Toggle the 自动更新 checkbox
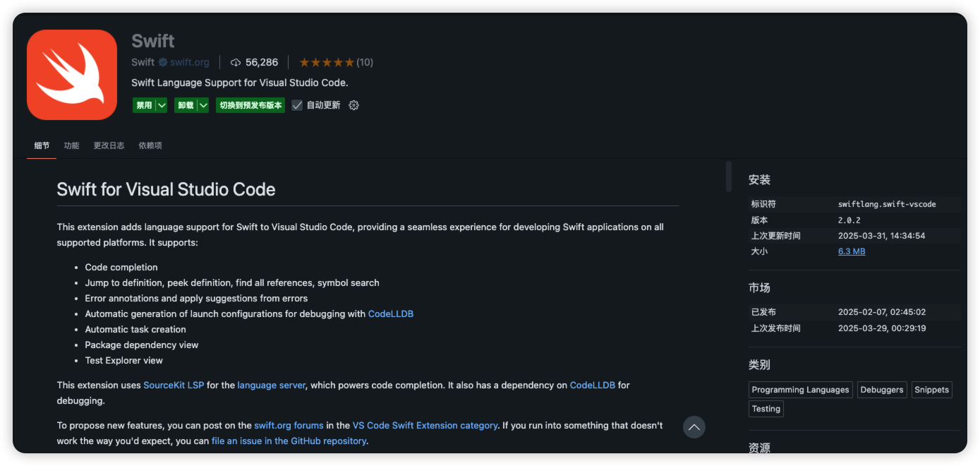Screen dimensions: 980x466 [297, 105]
